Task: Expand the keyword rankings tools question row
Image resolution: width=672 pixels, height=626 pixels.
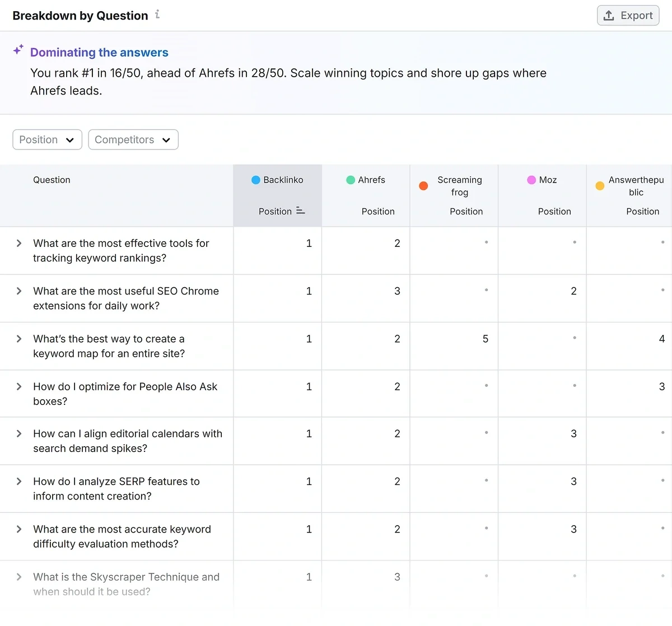Action: point(18,243)
